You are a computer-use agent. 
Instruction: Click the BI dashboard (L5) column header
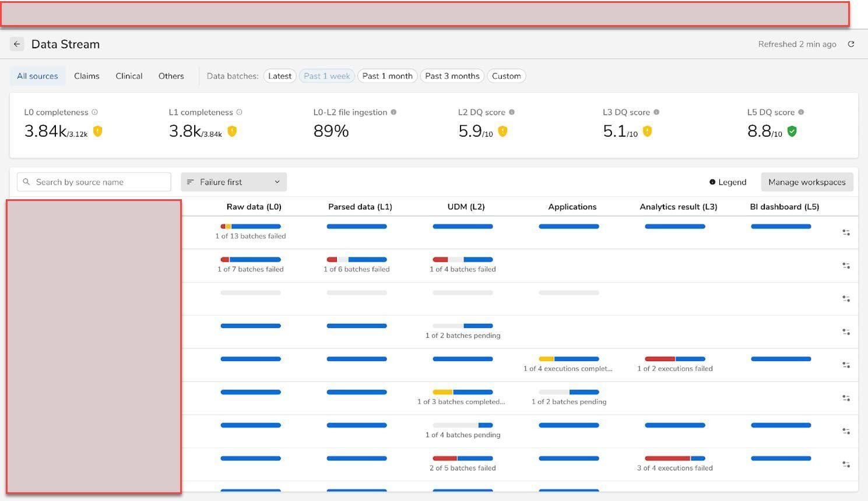pyautogui.click(x=785, y=207)
